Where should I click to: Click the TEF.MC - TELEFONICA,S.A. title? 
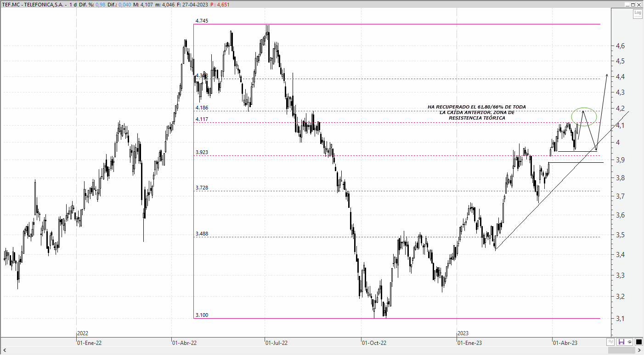pos(33,5)
